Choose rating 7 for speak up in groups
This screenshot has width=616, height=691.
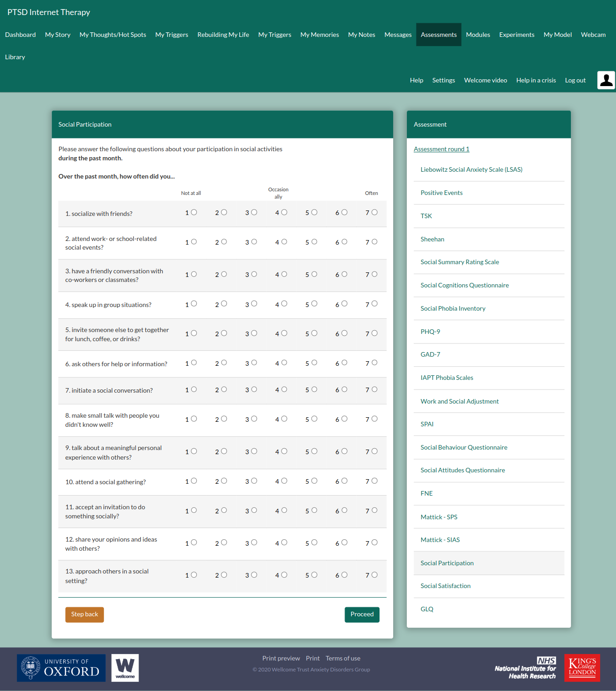[374, 304]
